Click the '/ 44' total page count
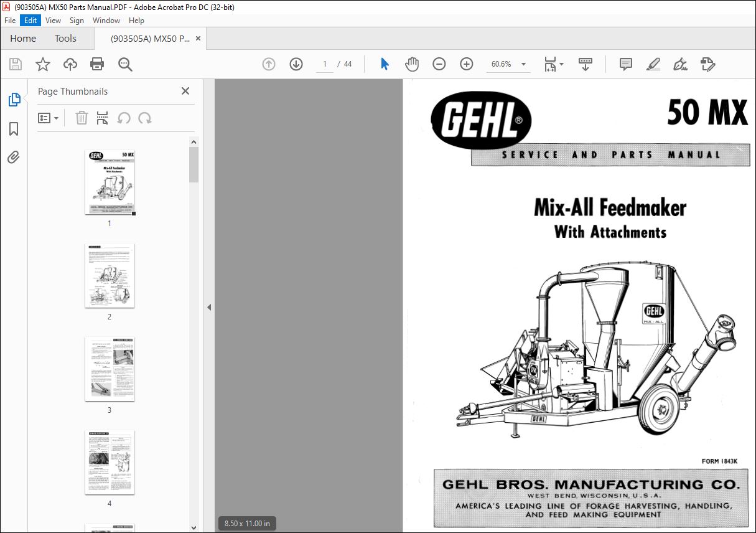 coord(344,64)
